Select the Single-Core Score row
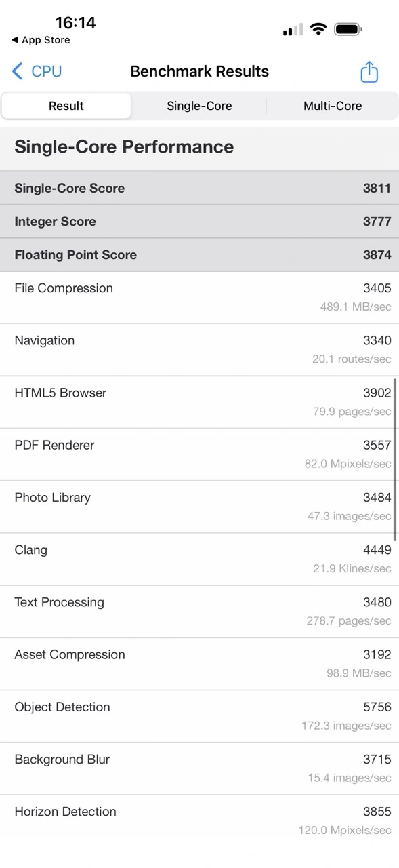The image size is (399, 868). pyautogui.click(x=199, y=189)
